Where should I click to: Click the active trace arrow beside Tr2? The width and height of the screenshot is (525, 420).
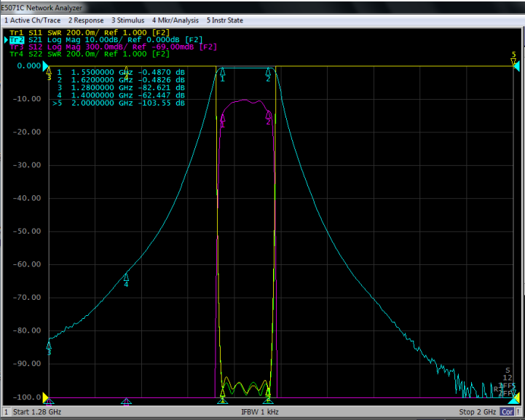pyautogui.click(x=7, y=40)
